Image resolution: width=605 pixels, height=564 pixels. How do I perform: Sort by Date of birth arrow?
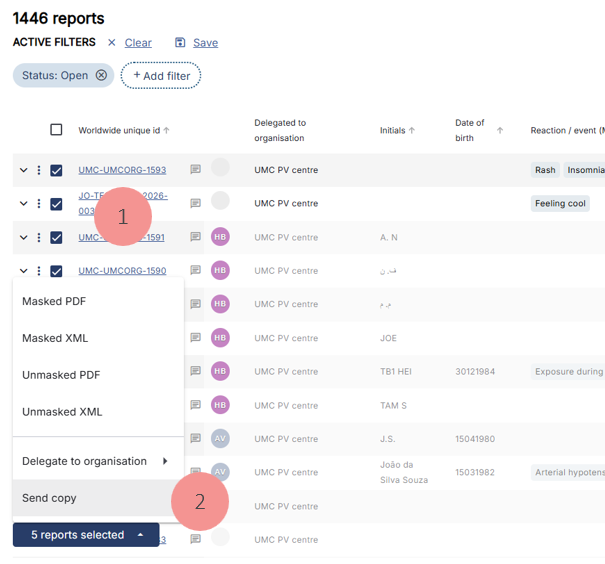[x=500, y=130]
